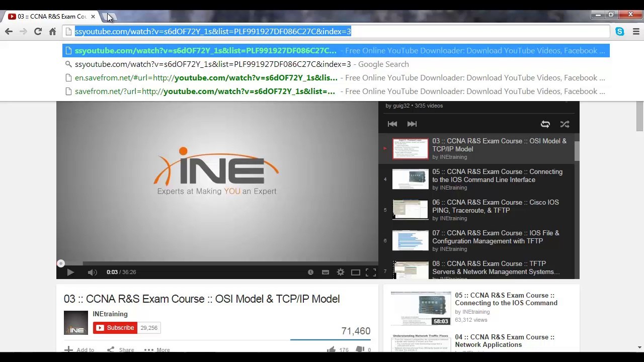Click the browser forward arrow
This screenshot has width=644, height=362.
(23, 32)
